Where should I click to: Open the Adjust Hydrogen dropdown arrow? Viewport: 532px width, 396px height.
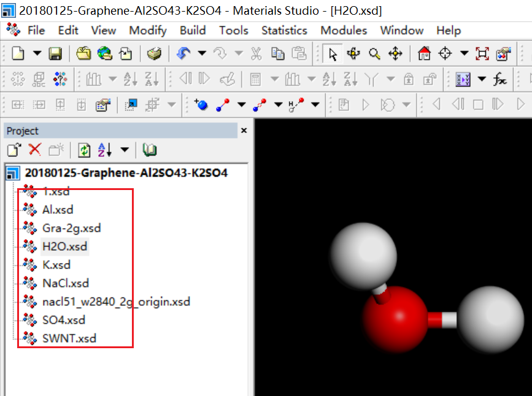[x=315, y=104]
